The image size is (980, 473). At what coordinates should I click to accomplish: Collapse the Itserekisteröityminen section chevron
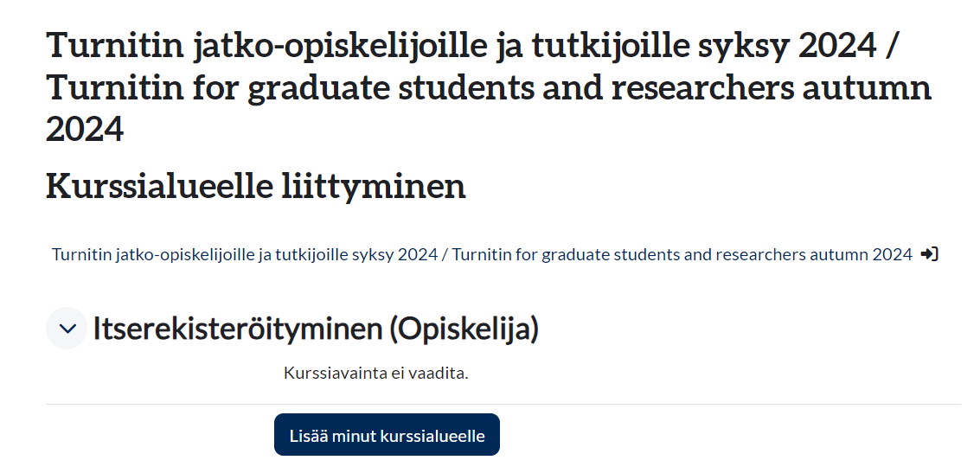click(x=67, y=329)
